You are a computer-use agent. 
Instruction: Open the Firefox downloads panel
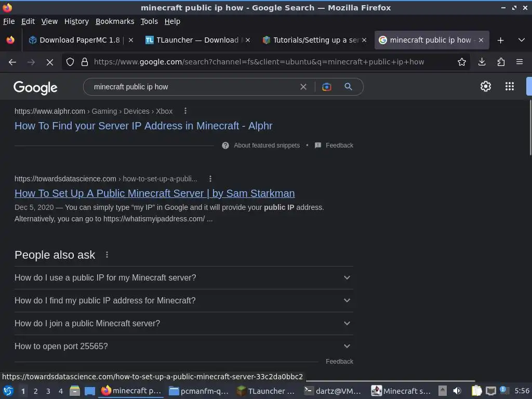pyautogui.click(x=482, y=62)
